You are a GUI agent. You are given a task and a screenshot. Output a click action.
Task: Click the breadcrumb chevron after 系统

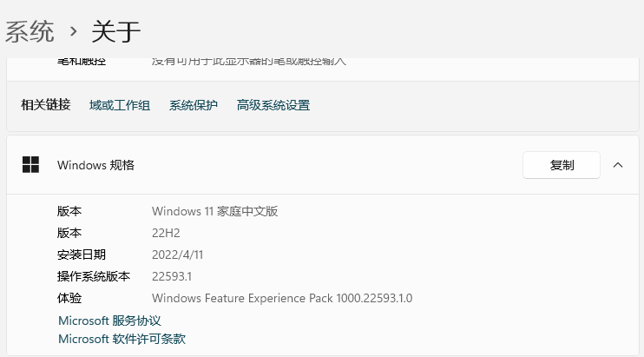coord(73,32)
